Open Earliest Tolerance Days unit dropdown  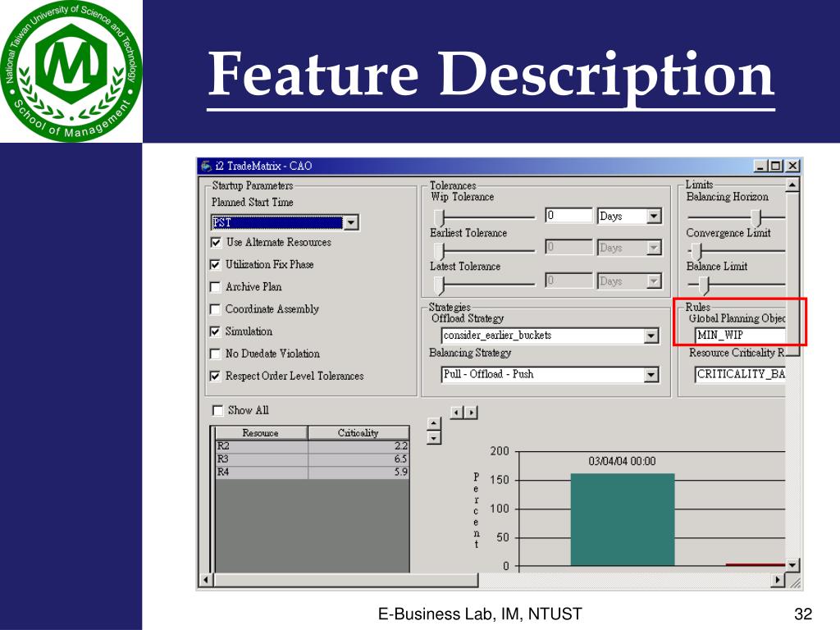(654, 248)
